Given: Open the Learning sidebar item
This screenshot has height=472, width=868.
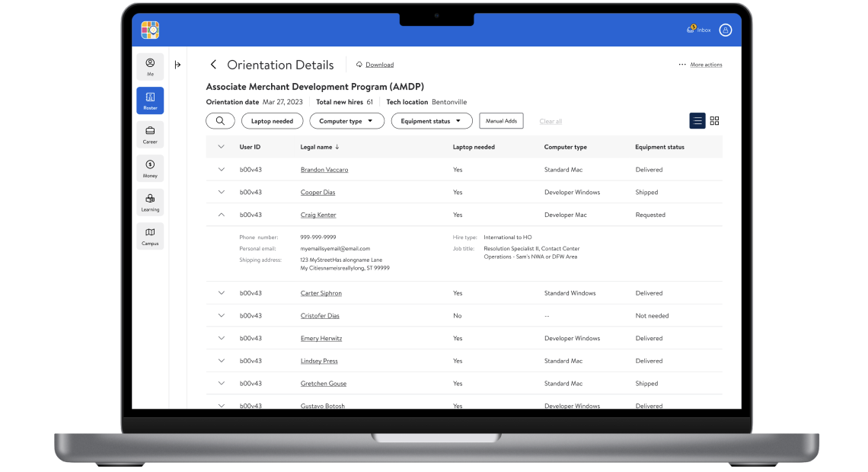Looking at the screenshot, I should point(150,202).
